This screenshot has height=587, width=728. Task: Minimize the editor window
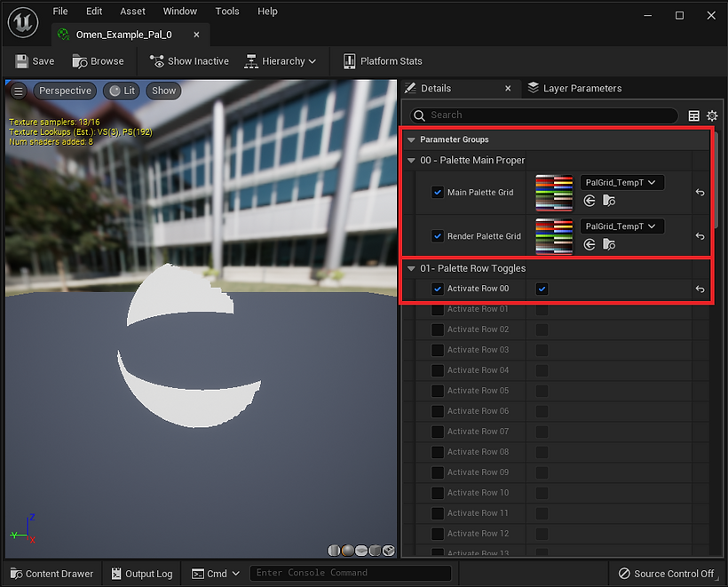point(648,15)
